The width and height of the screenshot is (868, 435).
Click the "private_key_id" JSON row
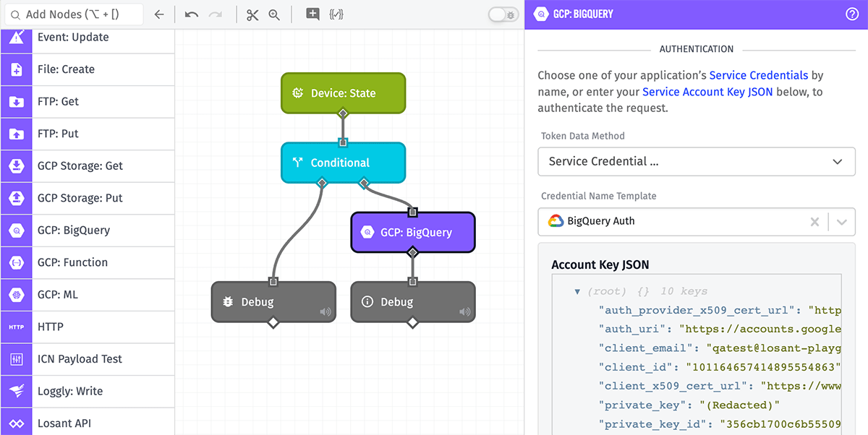click(x=720, y=423)
